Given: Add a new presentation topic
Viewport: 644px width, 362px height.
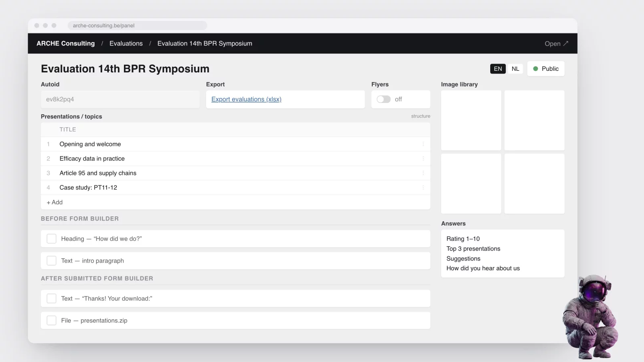Looking at the screenshot, I should (x=55, y=202).
